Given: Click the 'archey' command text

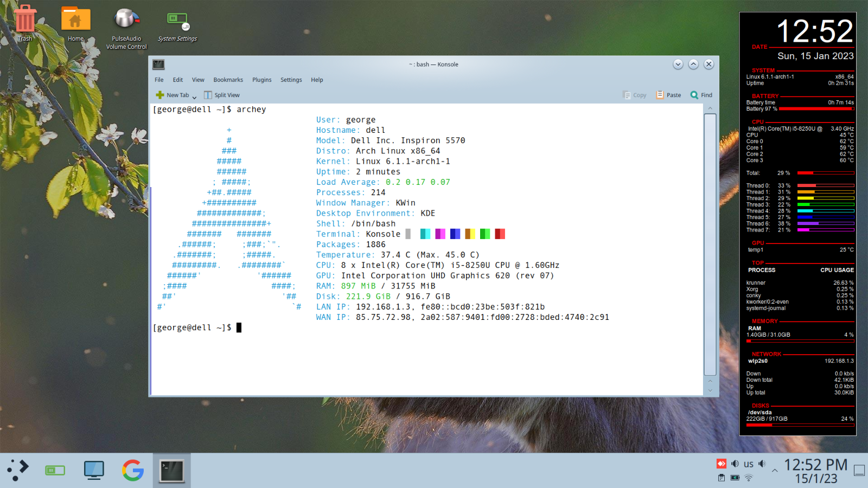Looking at the screenshot, I should click(251, 110).
